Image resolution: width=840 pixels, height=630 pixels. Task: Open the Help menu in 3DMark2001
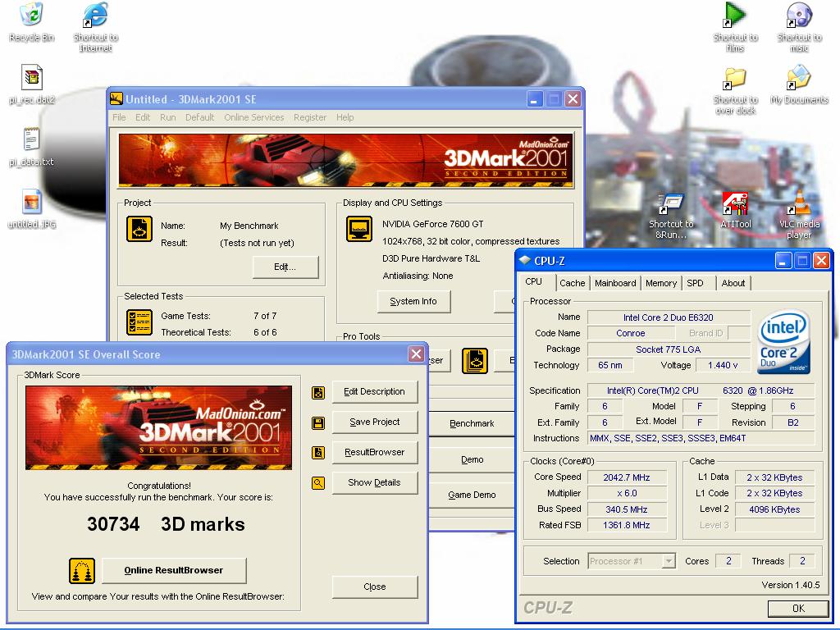[x=345, y=117]
